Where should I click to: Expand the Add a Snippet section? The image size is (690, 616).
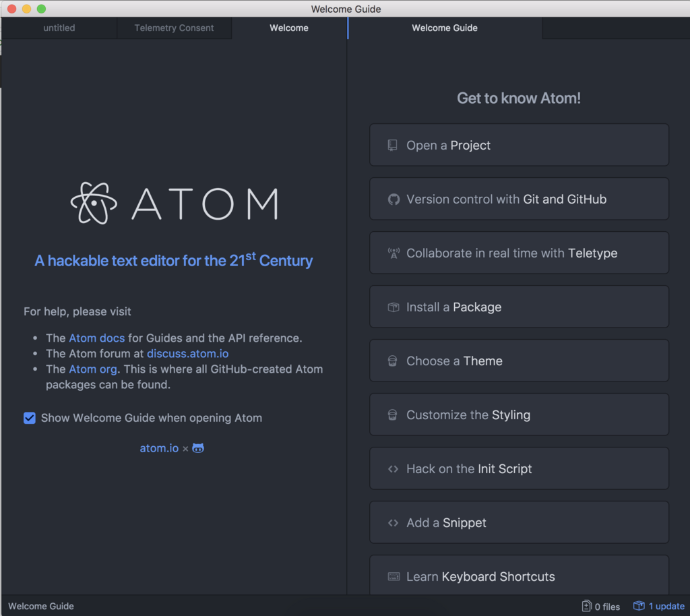[519, 523]
